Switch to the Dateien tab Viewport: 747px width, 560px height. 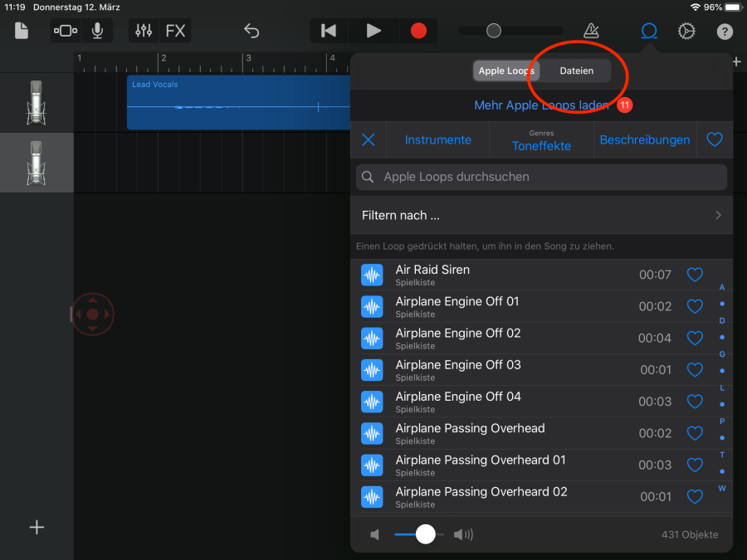point(576,71)
